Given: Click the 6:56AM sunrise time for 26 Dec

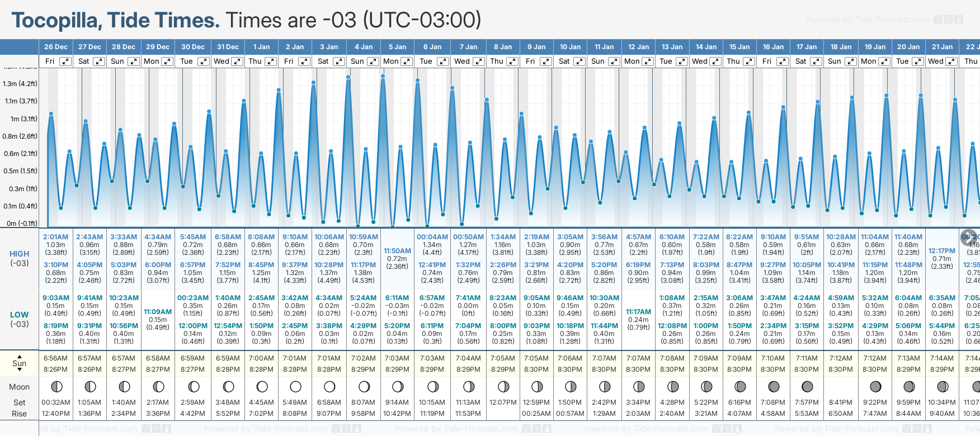Looking at the screenshot, I should tap(55, 358).
